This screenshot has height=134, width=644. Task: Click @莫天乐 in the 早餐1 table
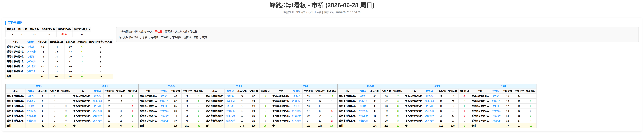coord(31,121)
